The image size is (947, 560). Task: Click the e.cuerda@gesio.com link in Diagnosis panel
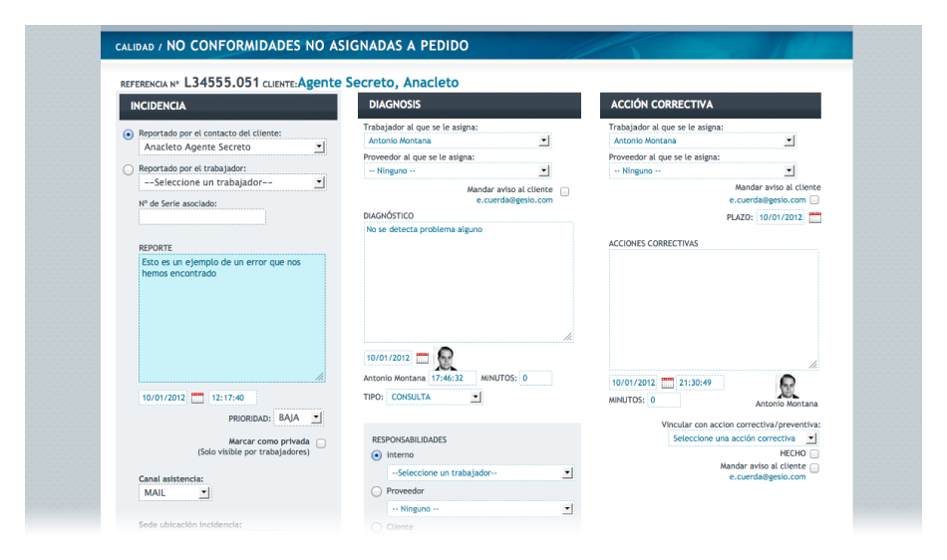click(514, 200)
